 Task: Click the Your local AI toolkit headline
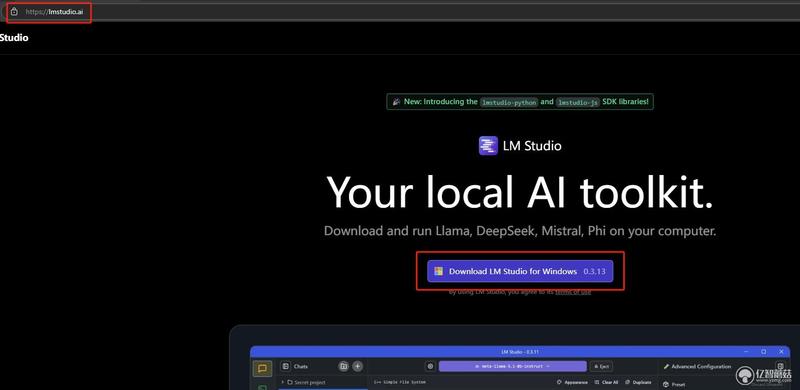520,192
